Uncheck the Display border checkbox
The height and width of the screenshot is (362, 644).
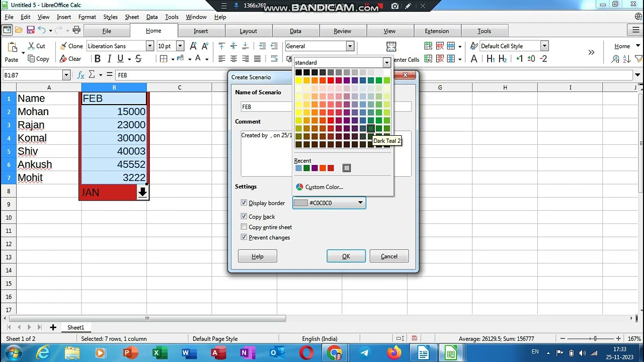[x=244, y=203]
